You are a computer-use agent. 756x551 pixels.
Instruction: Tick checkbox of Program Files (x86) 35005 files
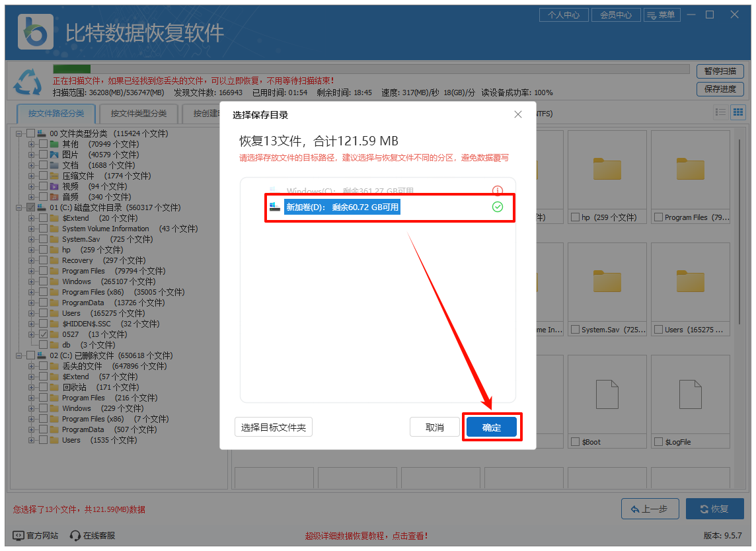(x=44, y=292)
